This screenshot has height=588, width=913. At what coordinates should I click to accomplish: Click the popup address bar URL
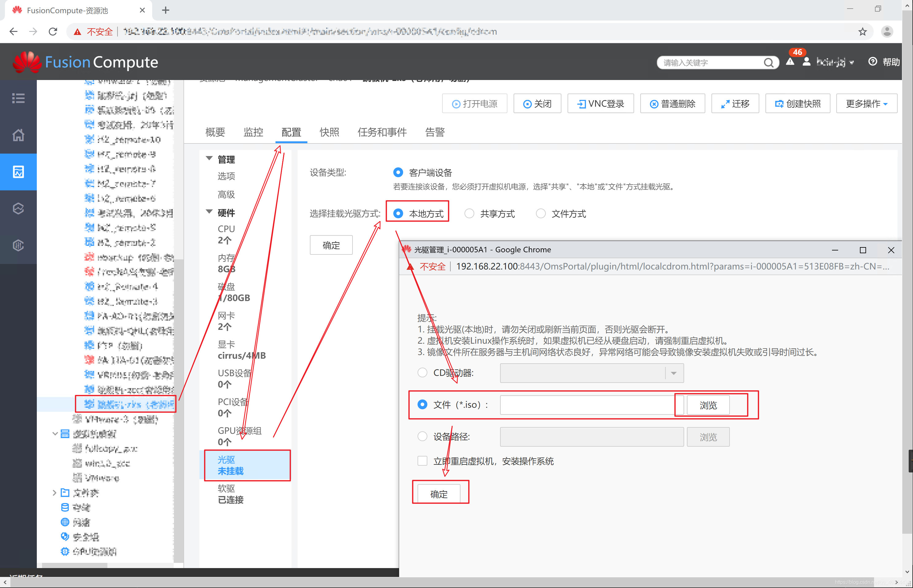tap(672, 266)
